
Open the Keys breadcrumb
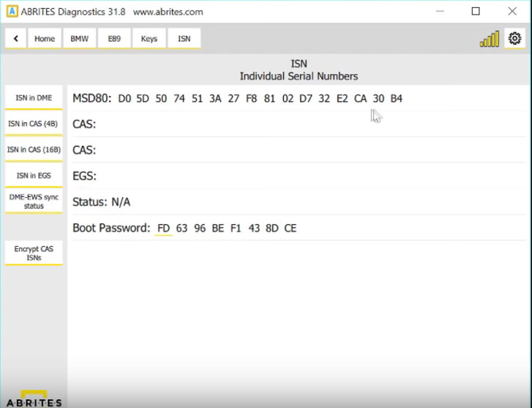149,38
